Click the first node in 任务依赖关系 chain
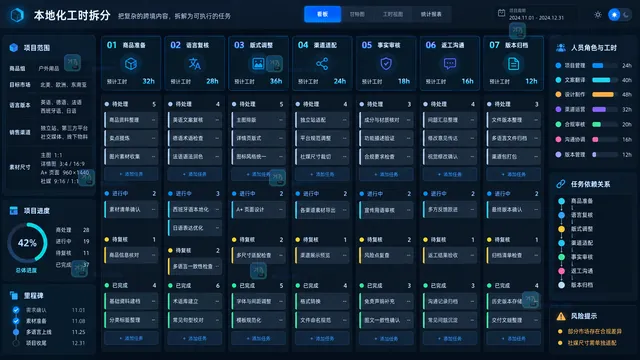This screenshot has width=640, height=360. point(562,201)
